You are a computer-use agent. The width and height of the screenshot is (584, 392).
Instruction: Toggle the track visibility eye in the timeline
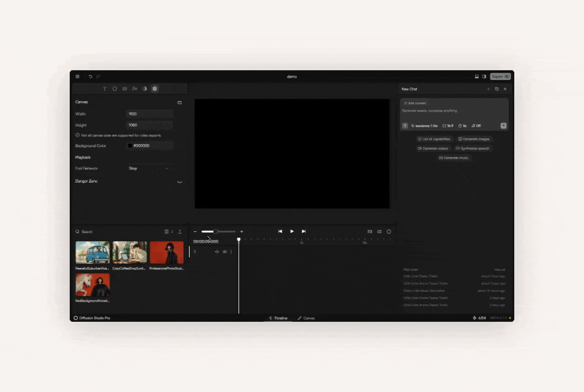224,252
